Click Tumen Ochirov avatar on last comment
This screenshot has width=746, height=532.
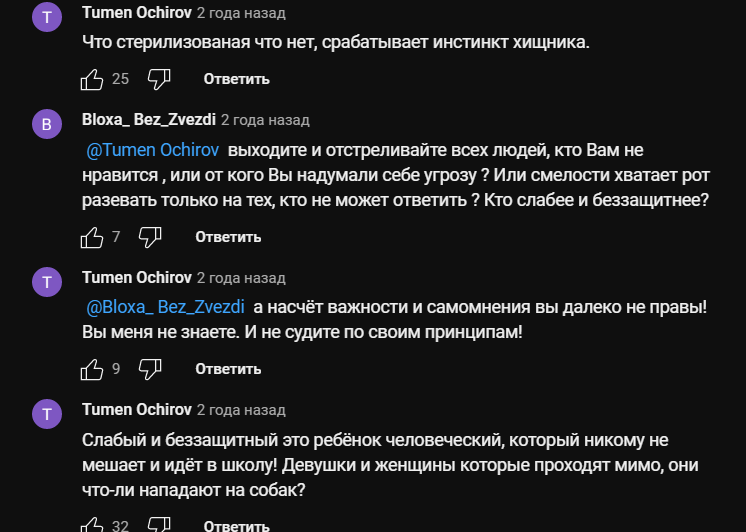47,413
